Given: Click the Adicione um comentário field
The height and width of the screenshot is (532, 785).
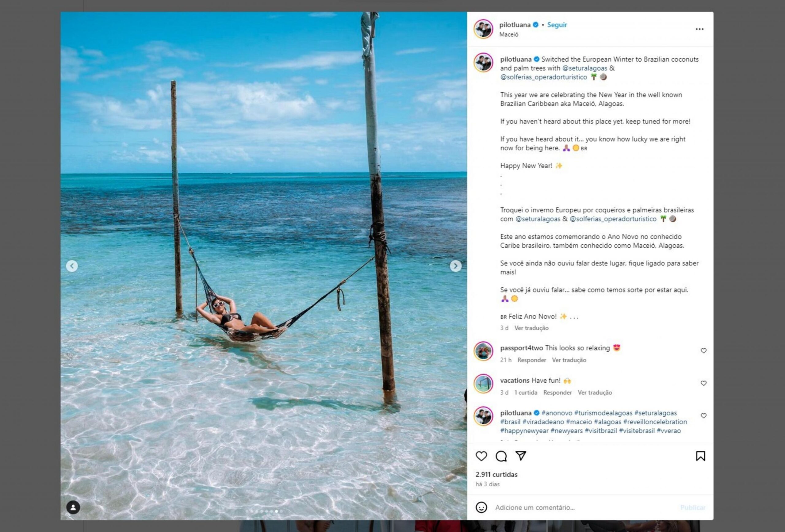Looking at the screenshot, I should [574, 507].
